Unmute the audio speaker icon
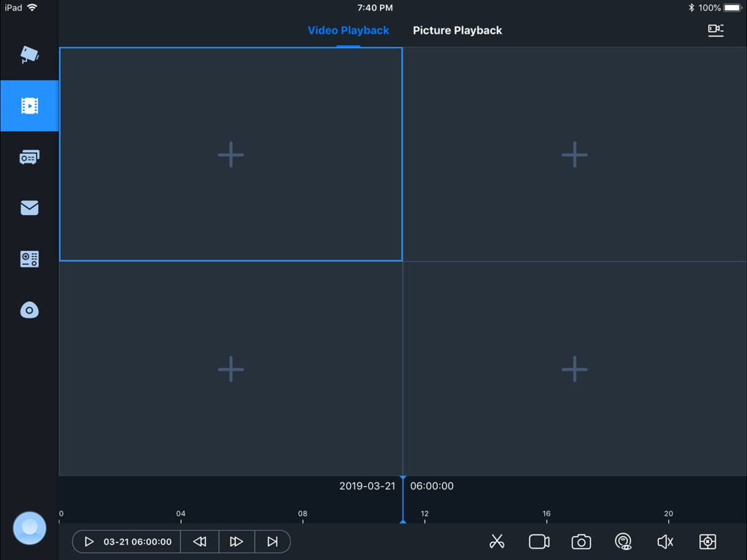This screenshot has height=560, width=747. pos(665,541)
